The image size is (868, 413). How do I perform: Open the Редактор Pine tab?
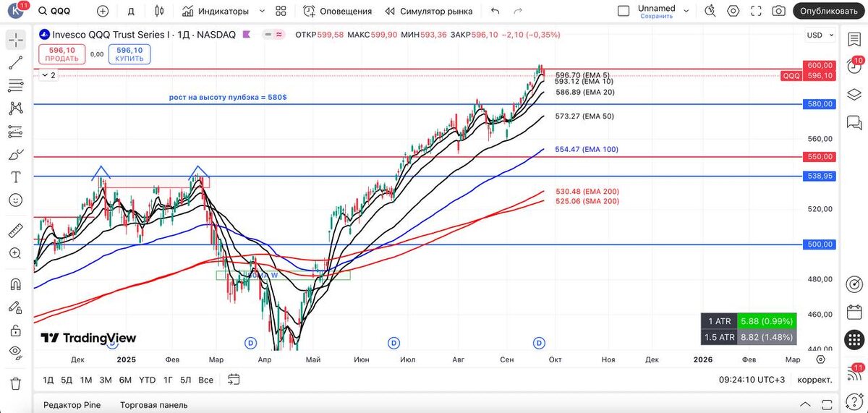tap(72, 405)
